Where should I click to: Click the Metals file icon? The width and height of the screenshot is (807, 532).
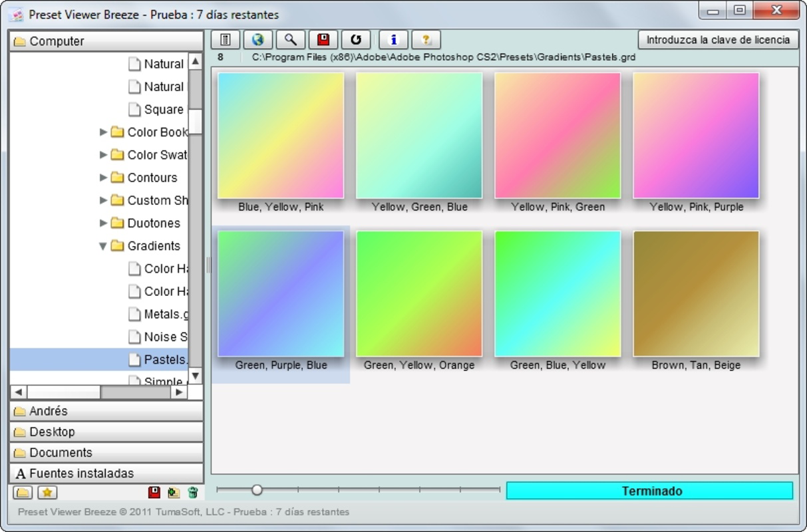pyautogui.click(x=134, y=314)
